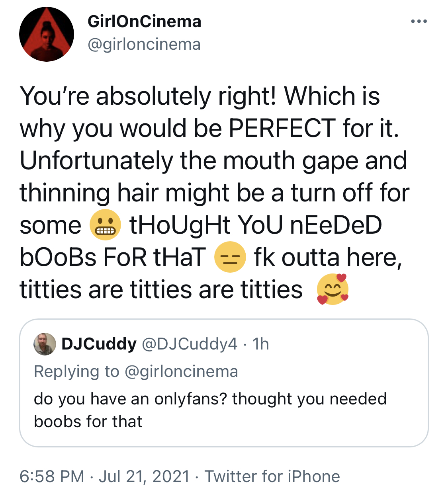Tap the @girloncinema handle under the author name
The width and height of the screenshot is (448, 494).
pyautogui.click(x=144, y=44)
